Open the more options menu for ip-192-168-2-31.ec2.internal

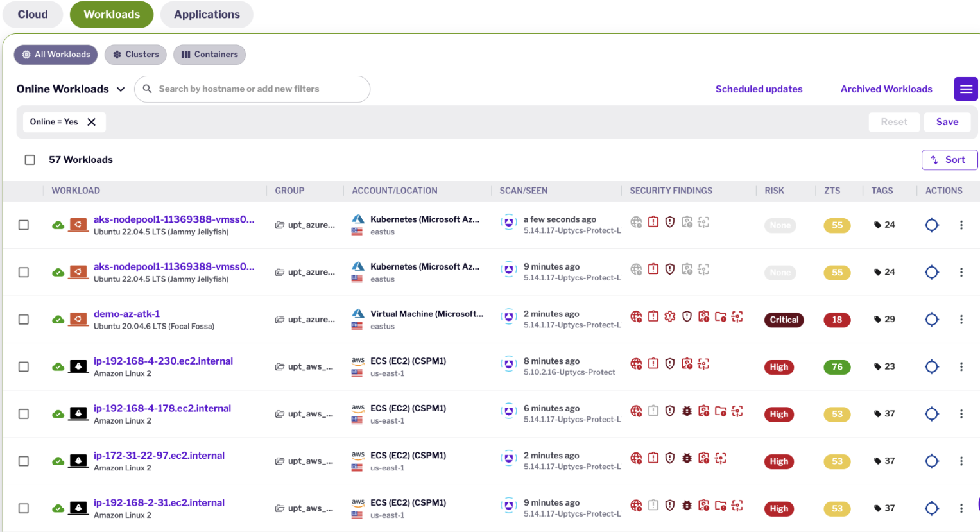tap(961, 508)
